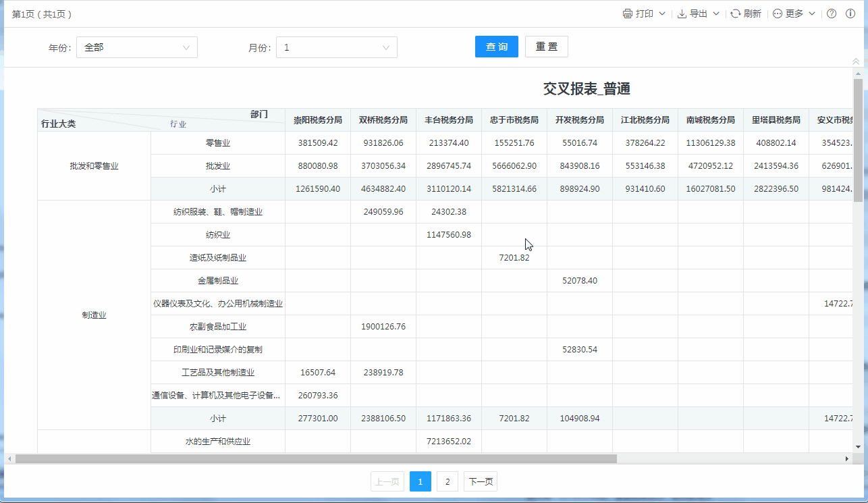Expand the 导出 dropdown arrow

click(716, 14)
